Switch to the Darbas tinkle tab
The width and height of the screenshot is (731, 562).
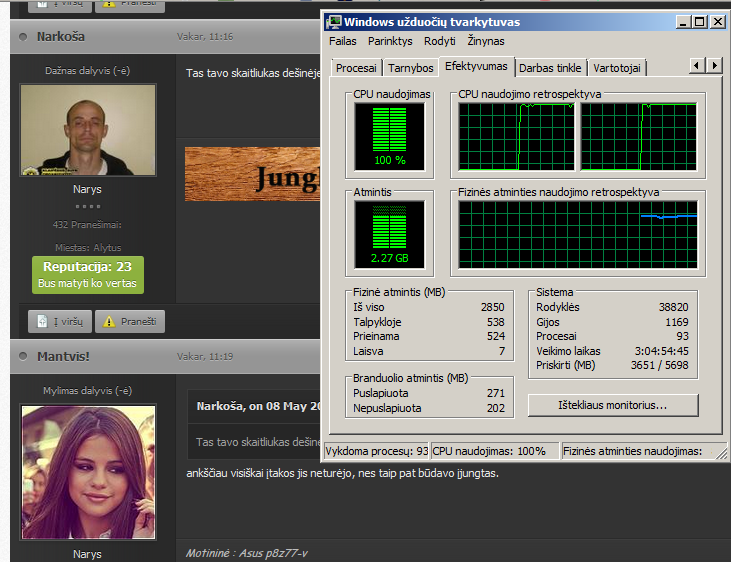click(x=550, y=68)
